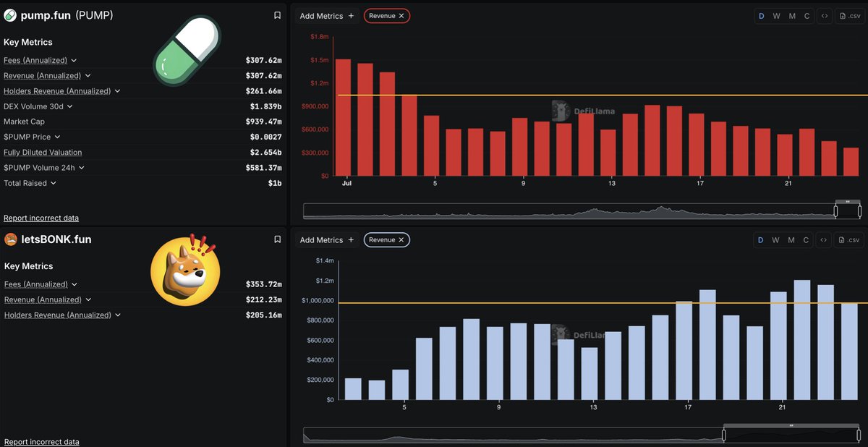Open embed code icon on pump.fun chart
Screen dimensions: 868x447
pyautogui.click(x=823, y=16)
